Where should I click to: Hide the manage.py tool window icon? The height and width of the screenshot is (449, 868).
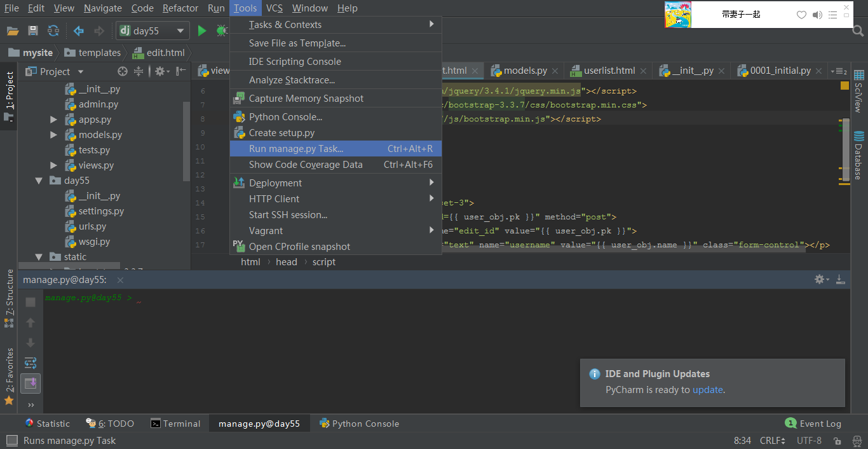point(840,279)
